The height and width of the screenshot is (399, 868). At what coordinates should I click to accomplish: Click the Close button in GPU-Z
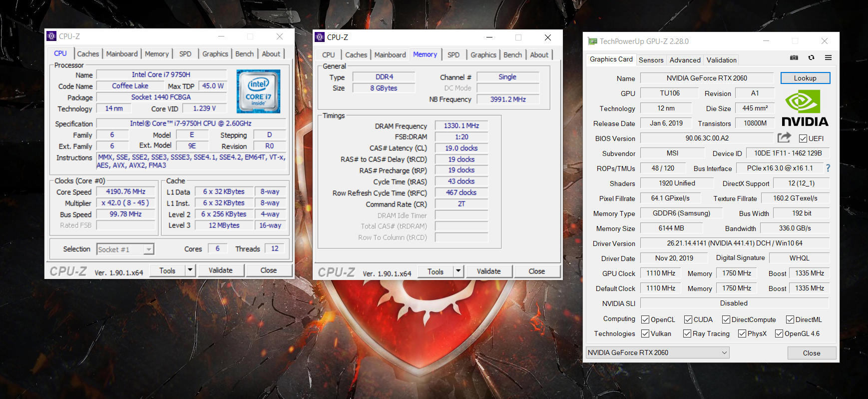point(812,353)
